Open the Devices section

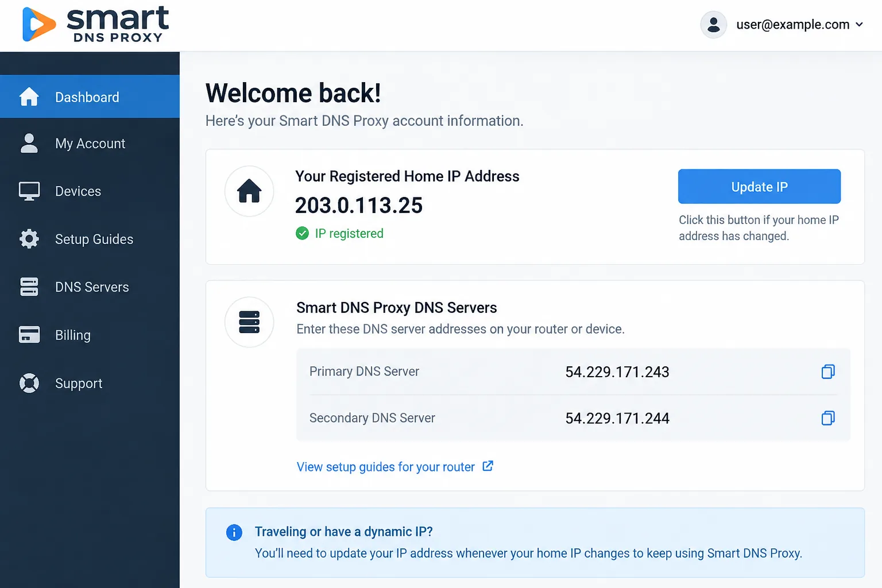[x=90, y=191]
